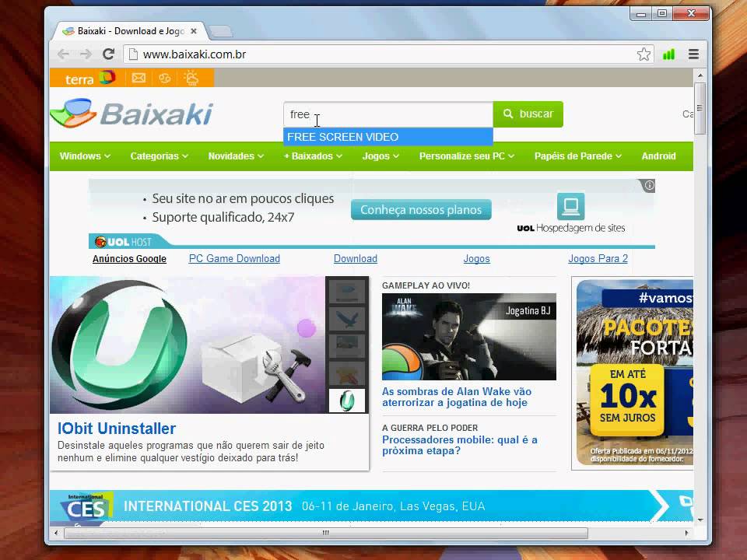Viewport: 747px width, 560px height.
Task: Expand the Novidades menu
Action: (236, 156)
